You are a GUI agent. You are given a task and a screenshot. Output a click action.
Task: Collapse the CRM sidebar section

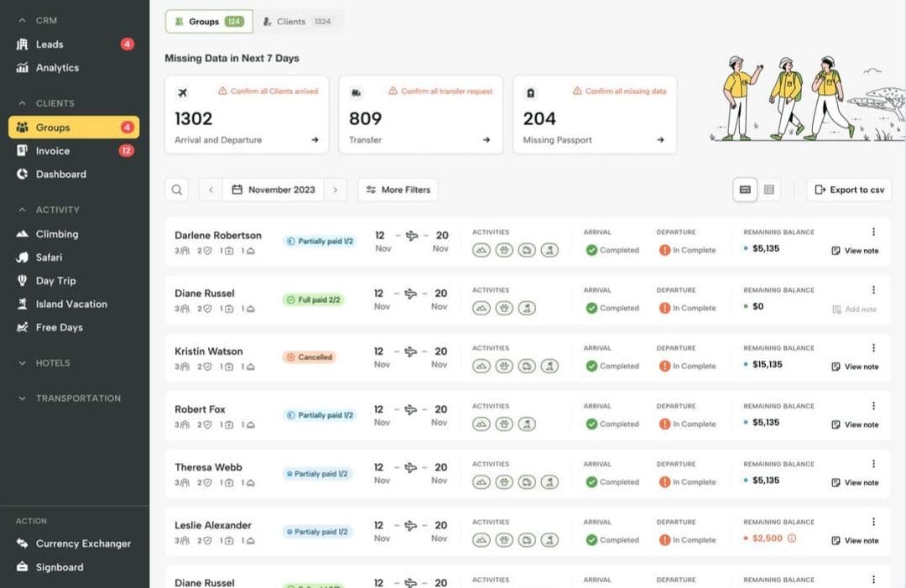[23, 20]
